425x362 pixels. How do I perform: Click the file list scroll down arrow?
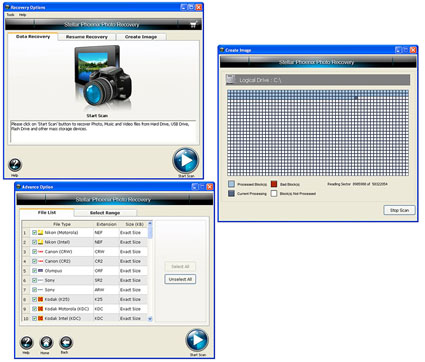(x=150, y=319)
